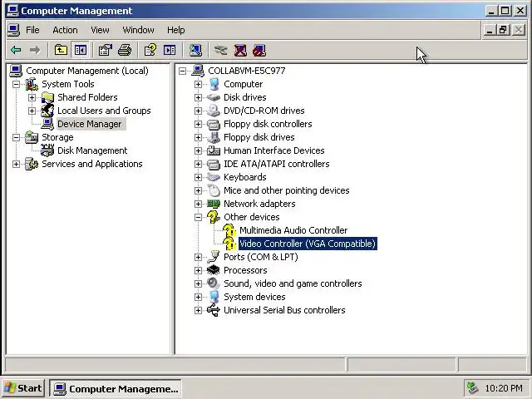Expand Local Users and Groups node
This screenshot has width=532, height=399.
(32, 111)
